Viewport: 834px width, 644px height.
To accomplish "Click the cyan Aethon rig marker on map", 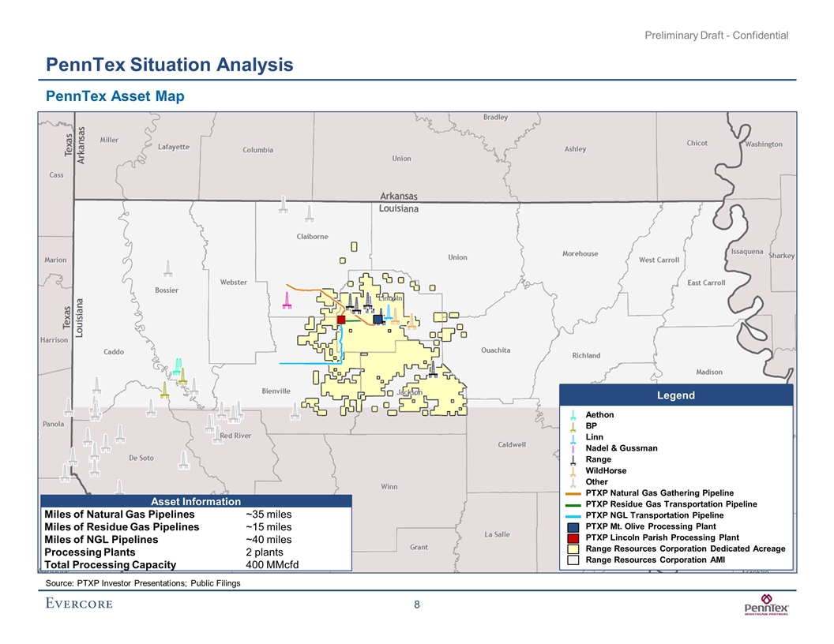I will point(178,365).
